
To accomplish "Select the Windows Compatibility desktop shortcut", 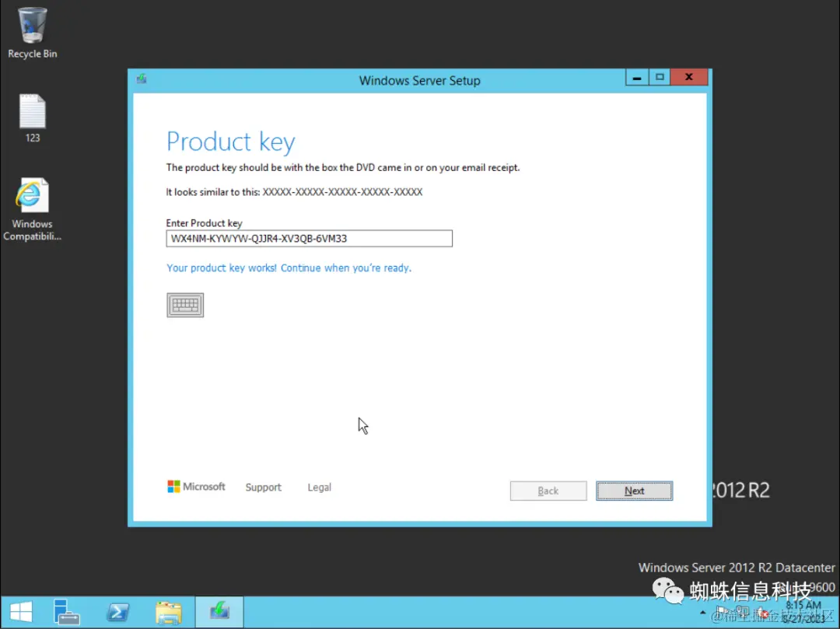I will click(x=32, y=209).
